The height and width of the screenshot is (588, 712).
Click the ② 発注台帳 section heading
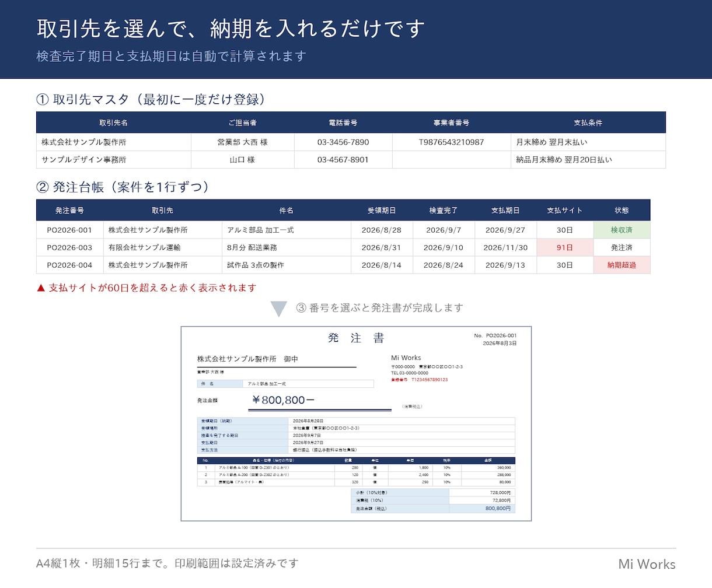click(123, 187)
